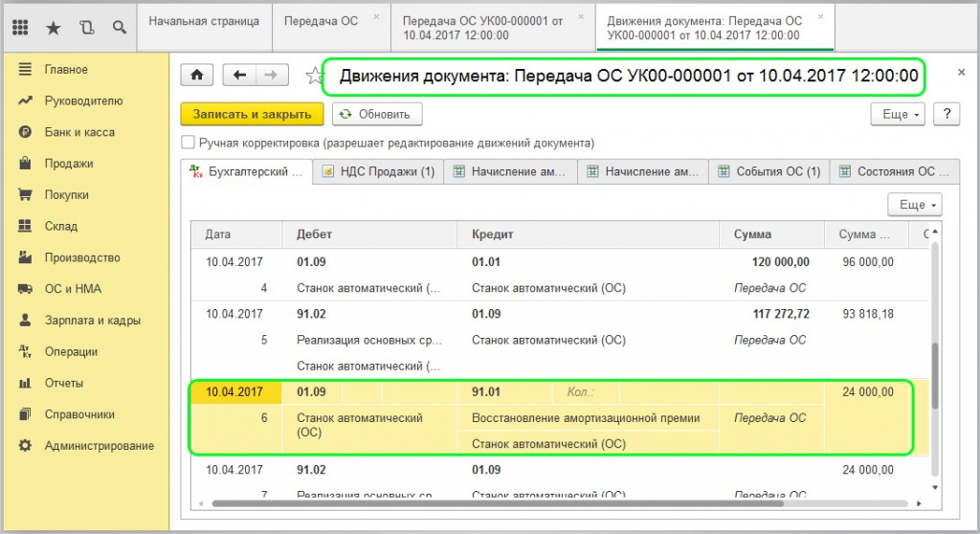This screenshot has width=980, height=534.
Task: Go back with the left arrow button
Action: [239, 76]
